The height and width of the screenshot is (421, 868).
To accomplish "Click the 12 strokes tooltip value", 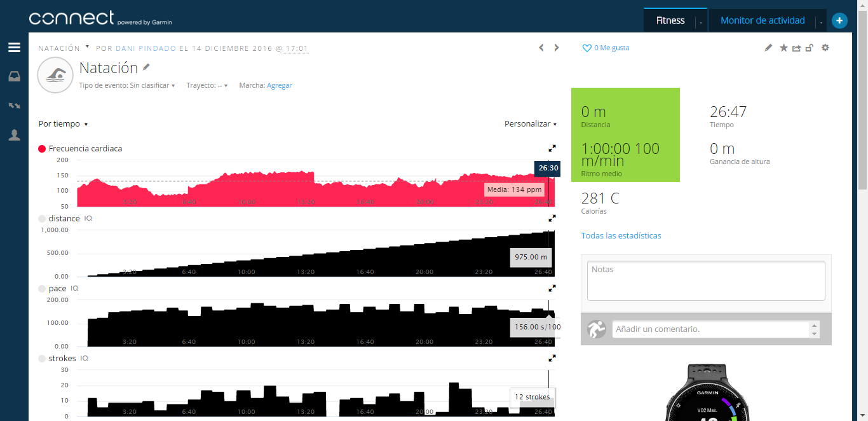I will coord(532,397).
